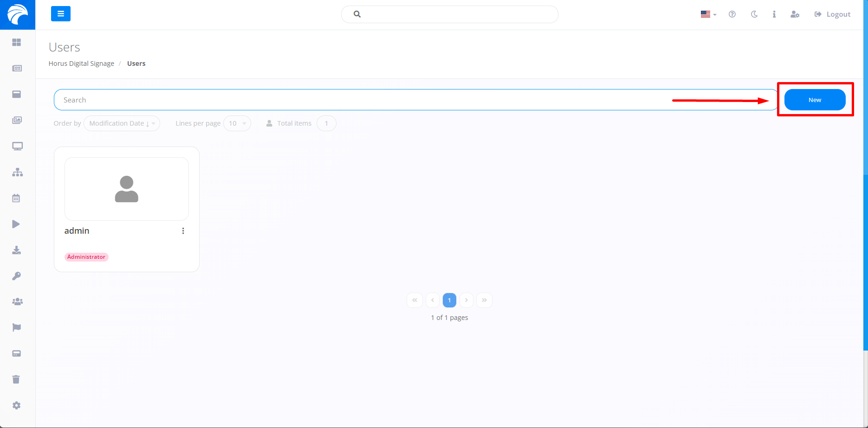The image size is (868, 428).
Task: Click the help question mark icon
Action: [732, 14]
